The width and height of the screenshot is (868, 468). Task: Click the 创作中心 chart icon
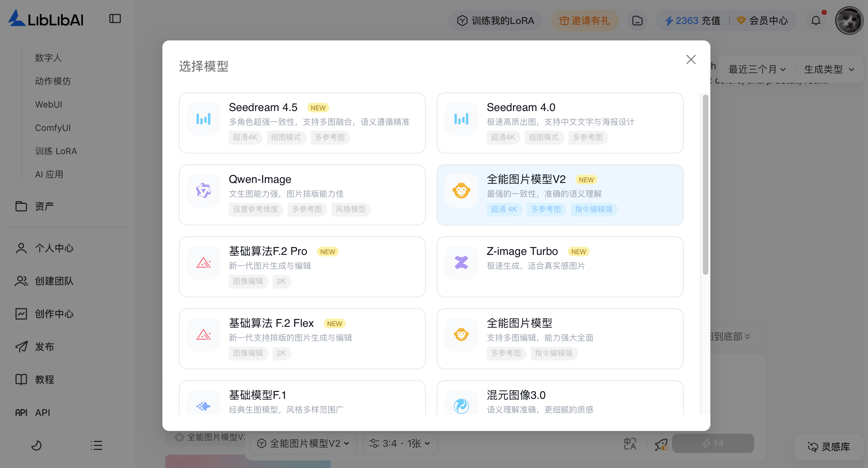click(x=21, y=314)
